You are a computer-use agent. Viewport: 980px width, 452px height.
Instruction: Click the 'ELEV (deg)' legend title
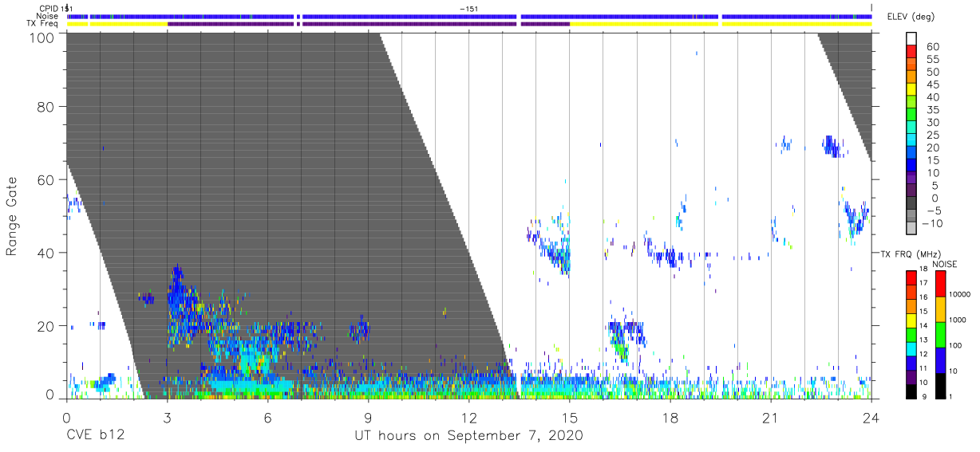(911, 17)
